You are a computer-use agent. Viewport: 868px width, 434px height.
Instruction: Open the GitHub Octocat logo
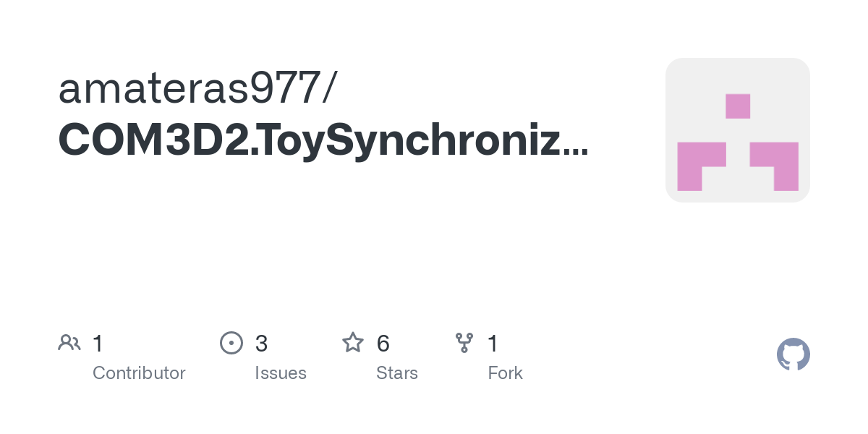click(793, 354)
